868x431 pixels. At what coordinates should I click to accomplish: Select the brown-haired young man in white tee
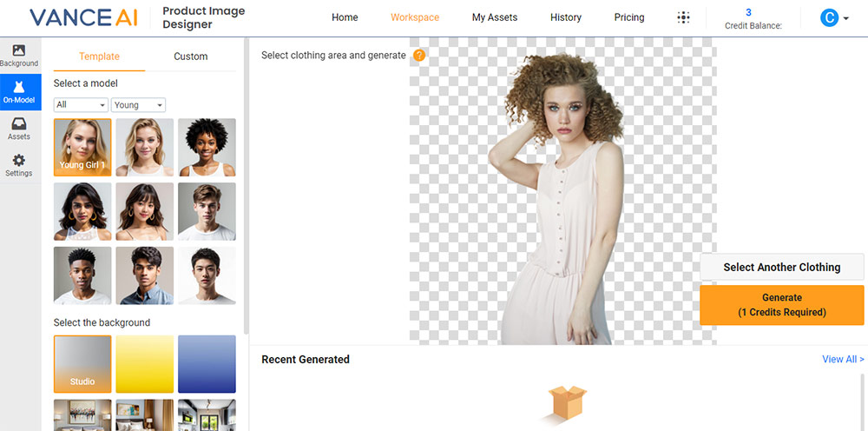(207, 212)
